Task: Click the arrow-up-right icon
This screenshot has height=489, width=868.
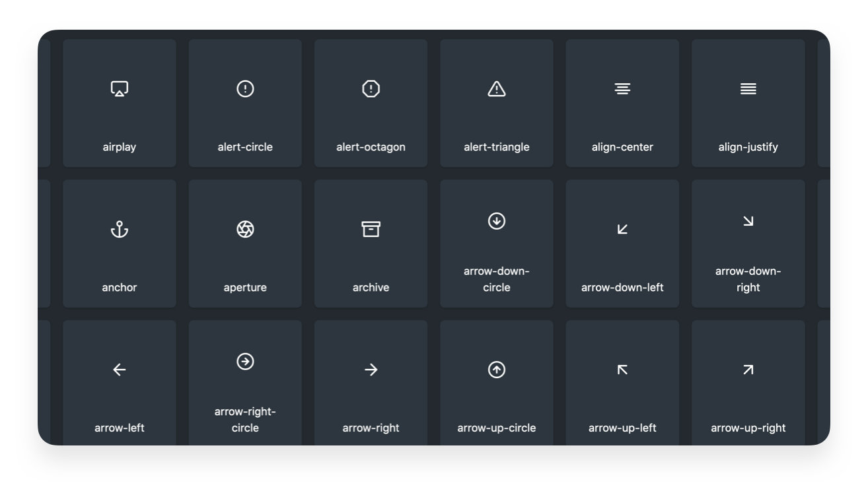Action: pyautogui.click(x=748, y=370)
